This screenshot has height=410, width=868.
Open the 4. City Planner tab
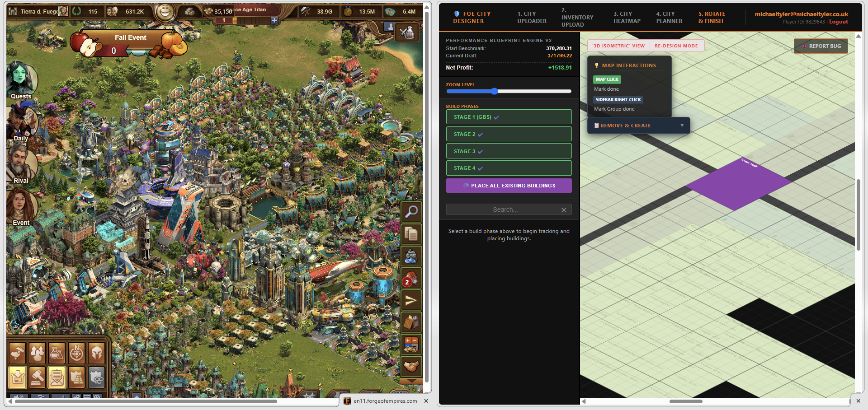669,18
